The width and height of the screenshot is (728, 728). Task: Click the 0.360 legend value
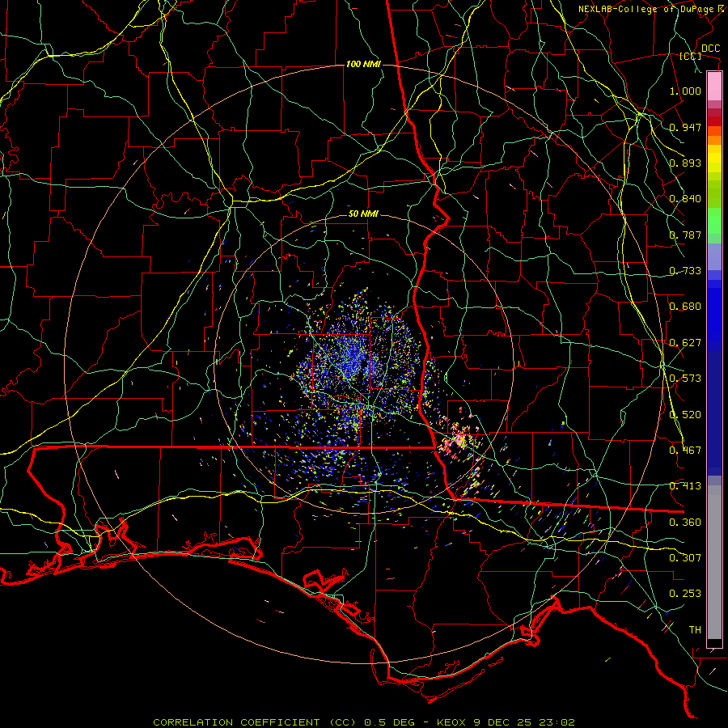[685, 522]
